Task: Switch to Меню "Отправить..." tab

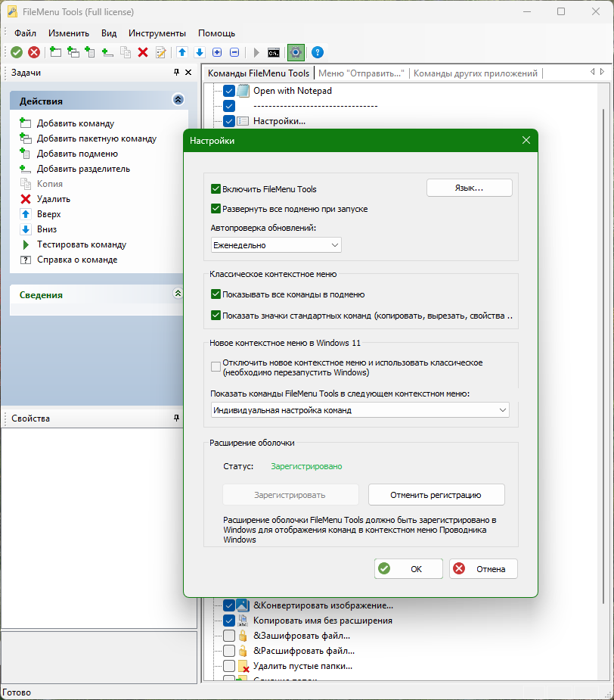Action: tap(361, 73)
